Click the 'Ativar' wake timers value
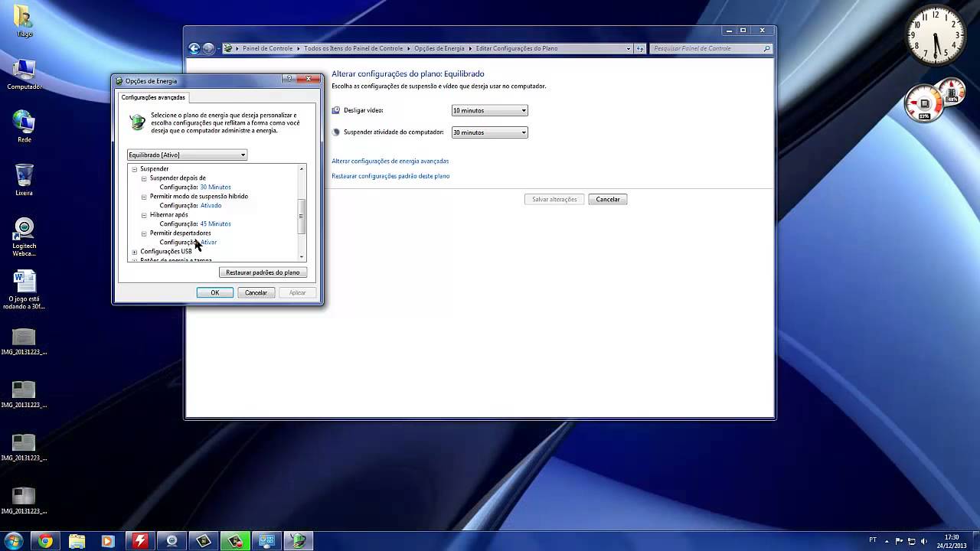The image size is (980, 551). click(x=208, y=243)
